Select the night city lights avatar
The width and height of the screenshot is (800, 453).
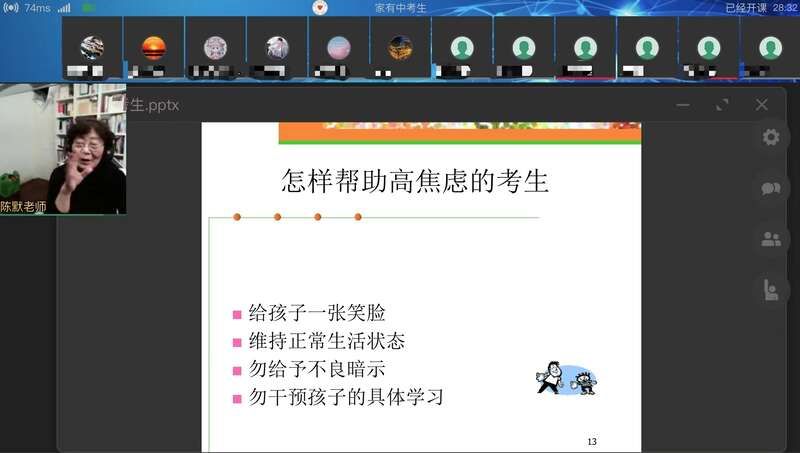[400, 47]
